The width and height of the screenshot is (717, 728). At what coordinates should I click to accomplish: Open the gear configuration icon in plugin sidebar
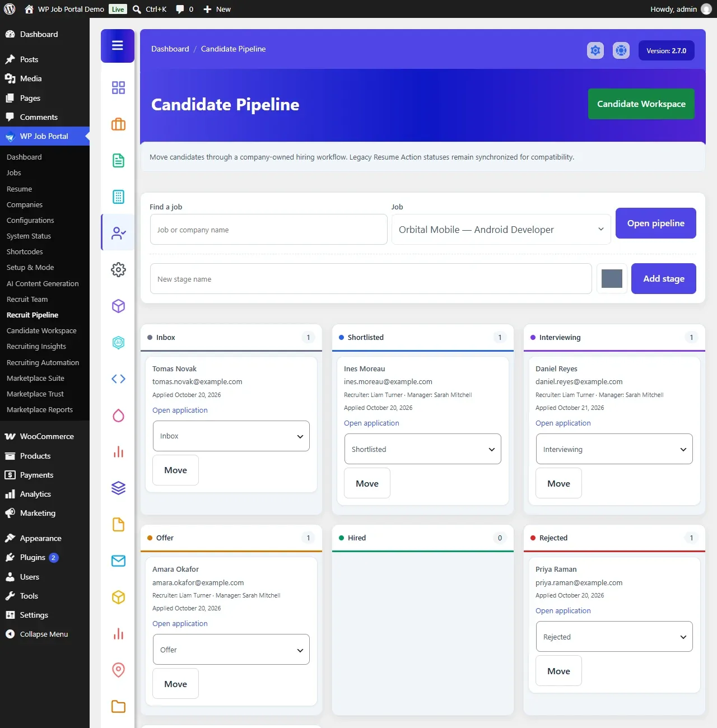point(118,269)
